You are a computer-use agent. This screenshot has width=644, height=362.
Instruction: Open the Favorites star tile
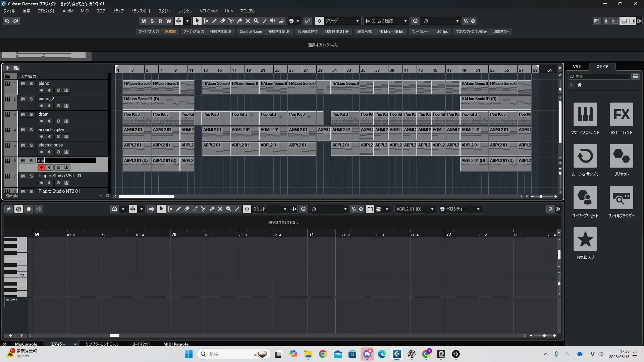click(x=585, y=239)
